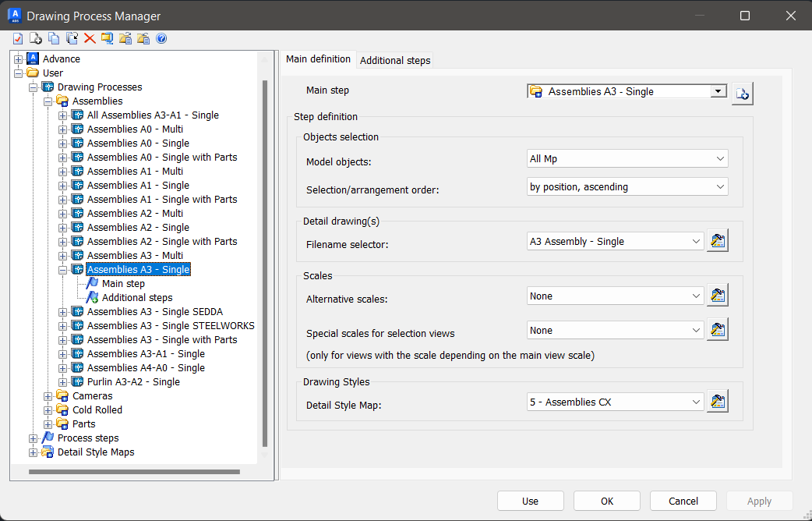Click the Import folder toolbar icon
812x521 pixels.
click(x=125, y=38)
